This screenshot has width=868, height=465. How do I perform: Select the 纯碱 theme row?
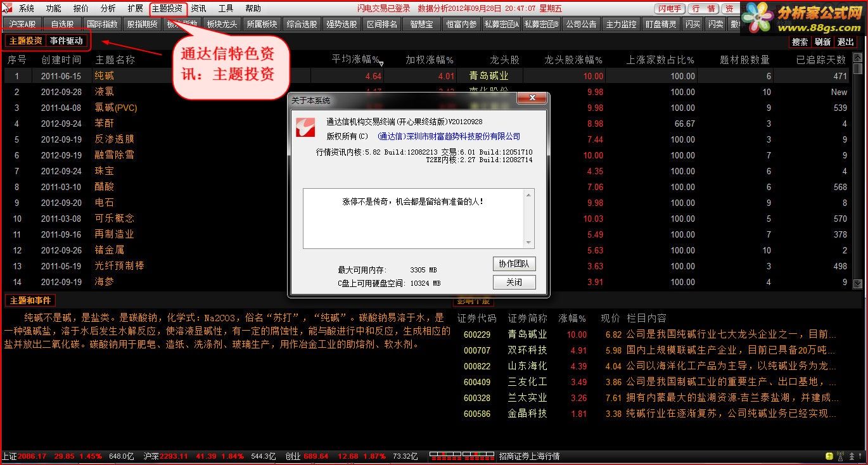point(427,76)
